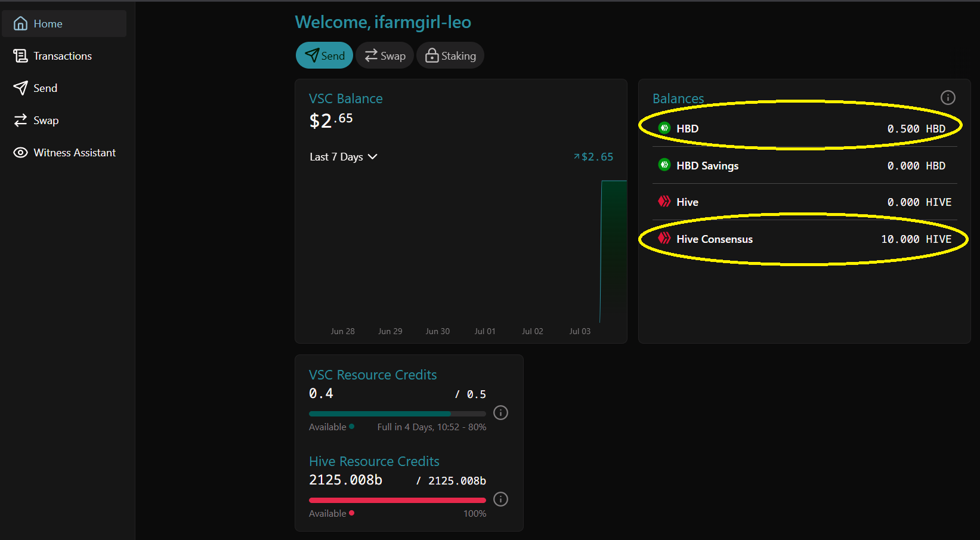The height and width of the screenshot is (540, 980).
Task: Click the sidebar Send paper-plane icon
Action: (20, 88)
